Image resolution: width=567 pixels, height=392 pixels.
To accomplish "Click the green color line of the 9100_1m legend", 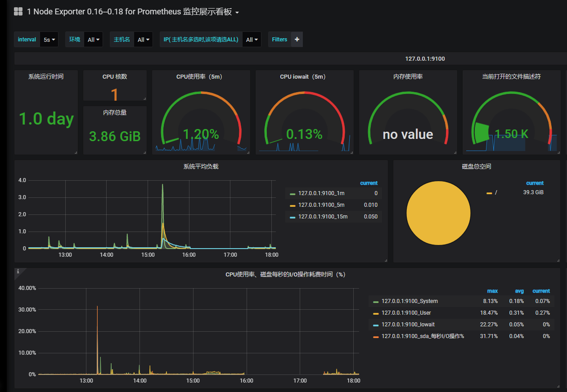I will pos(292,194).
